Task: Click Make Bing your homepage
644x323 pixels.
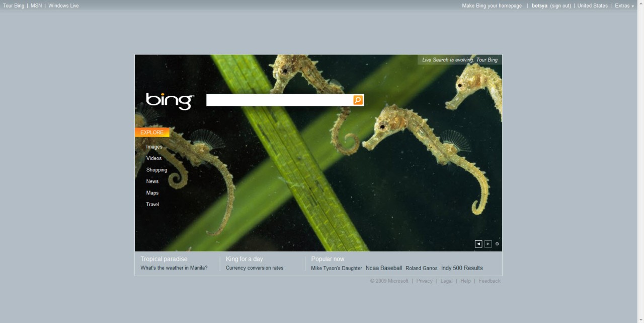Action: point(492,6)
